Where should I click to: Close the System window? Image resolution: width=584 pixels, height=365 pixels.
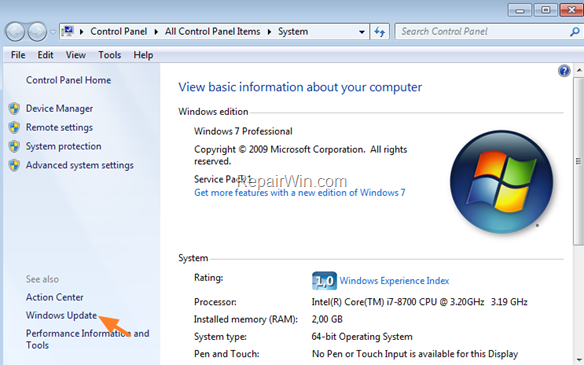pyautogui.click(x=571, y=10)
